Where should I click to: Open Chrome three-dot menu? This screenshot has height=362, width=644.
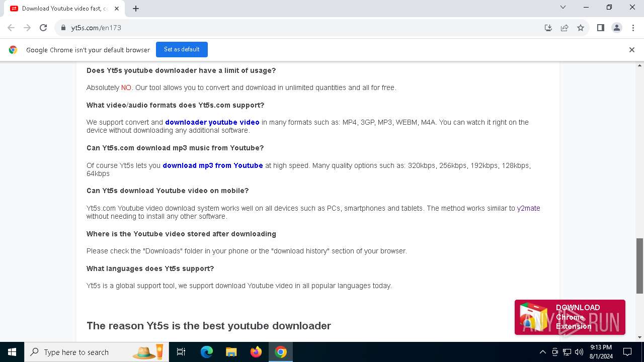pos(632,28)
